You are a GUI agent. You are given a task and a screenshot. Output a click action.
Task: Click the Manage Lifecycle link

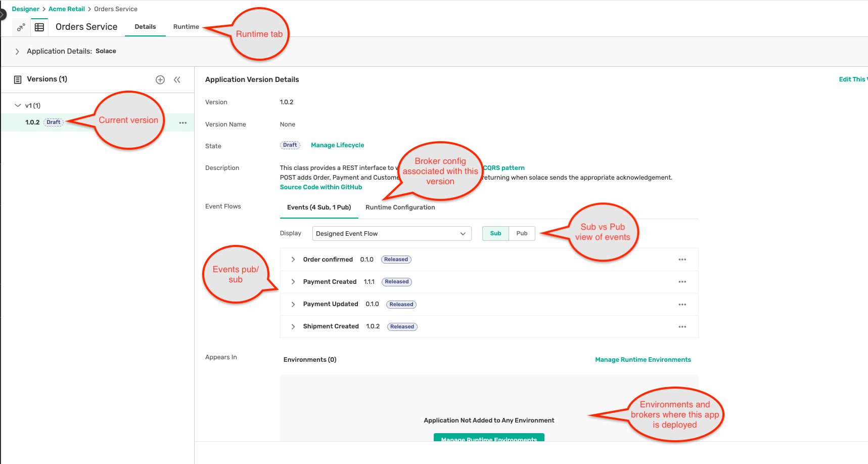(x=337, y=145)
